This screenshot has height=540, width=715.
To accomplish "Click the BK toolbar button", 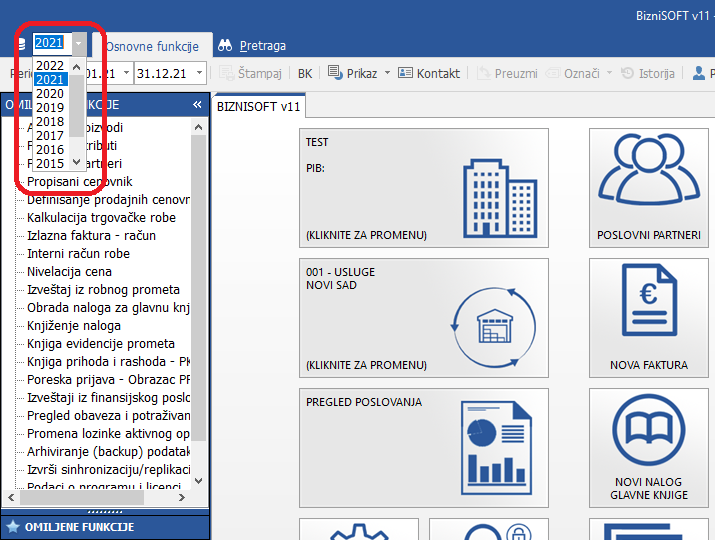I will pyautogui.click(x=305, y=73).
